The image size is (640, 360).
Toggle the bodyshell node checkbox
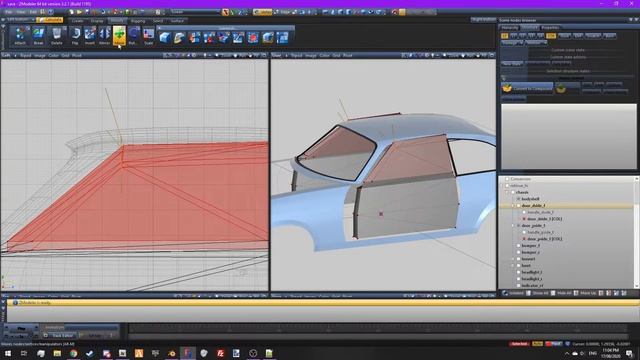pos(518,199)
